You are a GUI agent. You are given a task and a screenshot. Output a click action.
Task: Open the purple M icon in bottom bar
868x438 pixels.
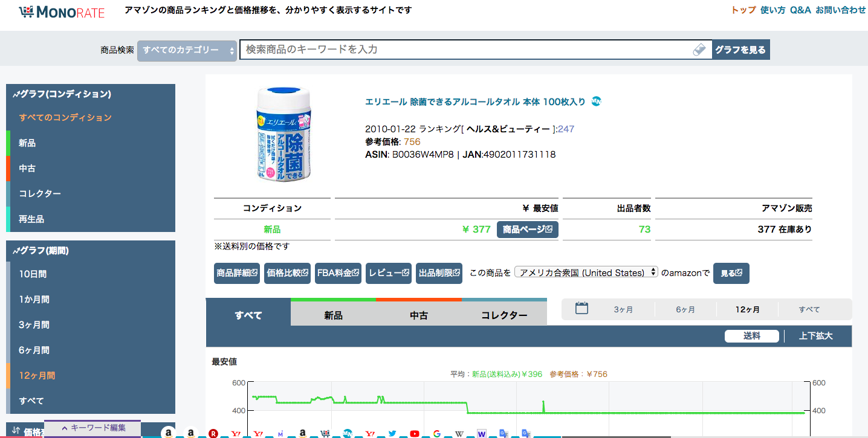tap(280, 433)
